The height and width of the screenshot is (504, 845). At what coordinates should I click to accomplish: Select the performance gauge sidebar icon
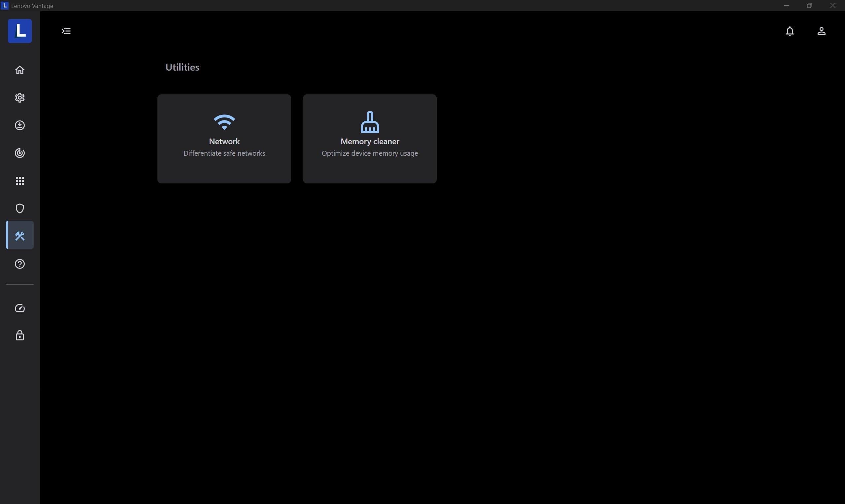pos(20,308)
